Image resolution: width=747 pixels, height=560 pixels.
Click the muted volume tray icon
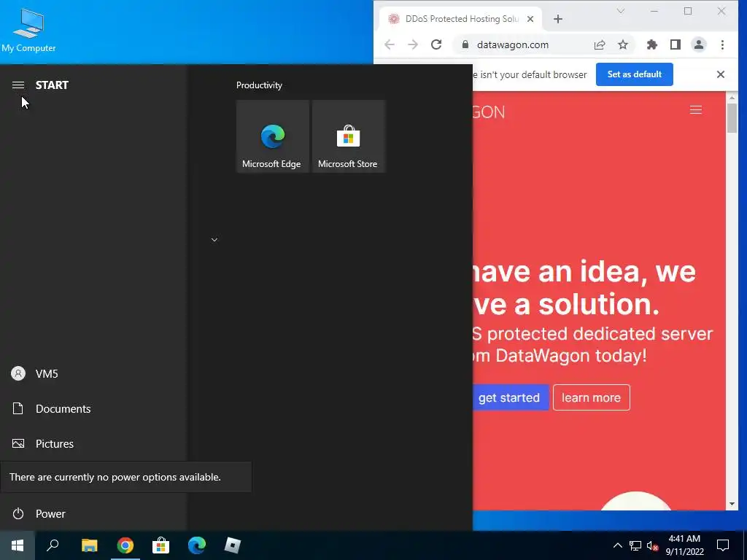[x=652, y=545]
